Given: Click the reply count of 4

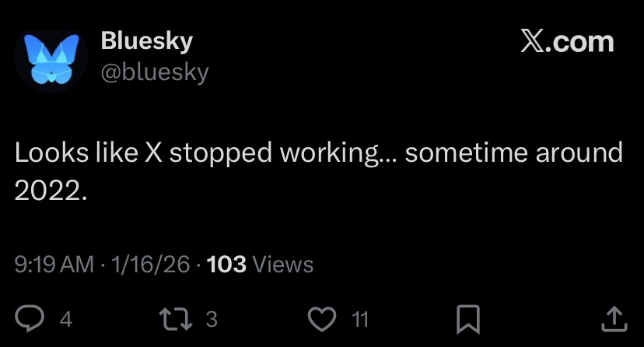Looking at the screenshot, I should point(65,319).
